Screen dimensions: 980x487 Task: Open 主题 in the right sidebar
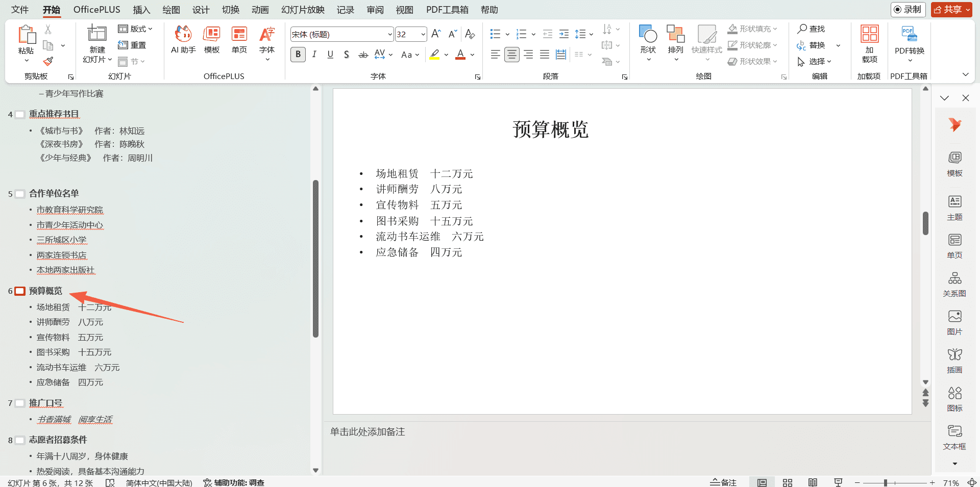pyautogui.click(x=954, y=208)
